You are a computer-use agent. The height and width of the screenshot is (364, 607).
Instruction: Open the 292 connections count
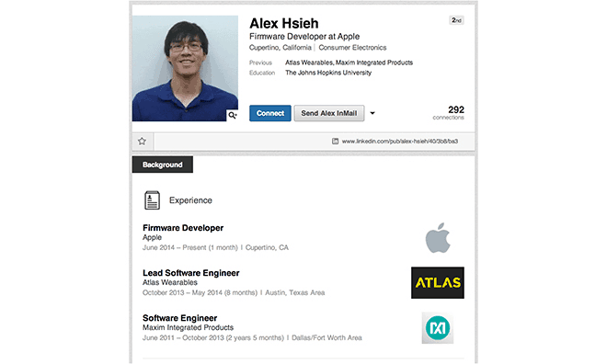(x=449, y=112)
